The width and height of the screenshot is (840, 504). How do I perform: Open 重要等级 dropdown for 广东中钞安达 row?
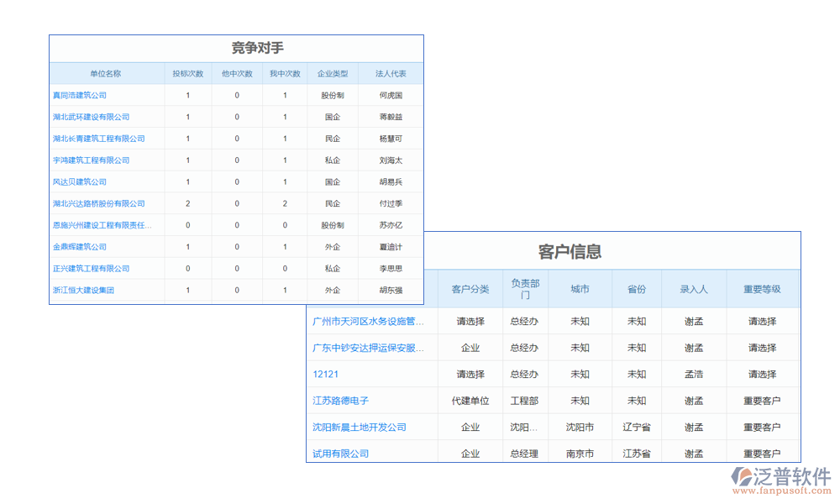pos(763,348)
